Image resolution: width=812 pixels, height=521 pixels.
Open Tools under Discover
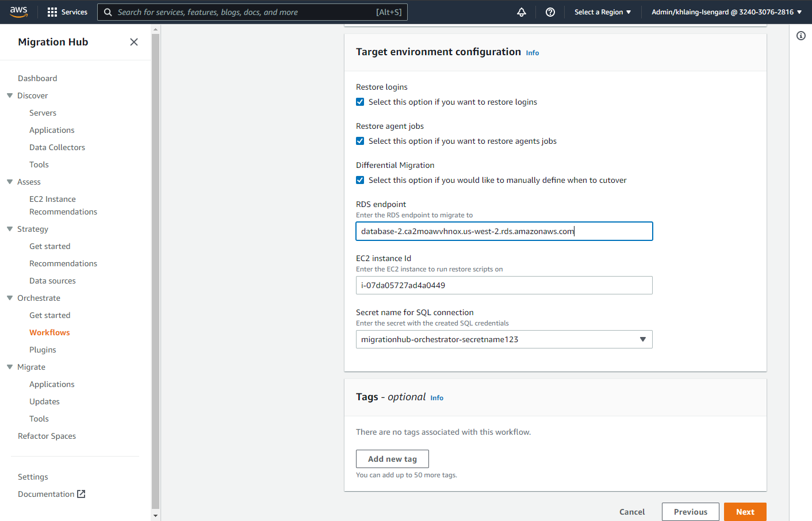(39, 164)
